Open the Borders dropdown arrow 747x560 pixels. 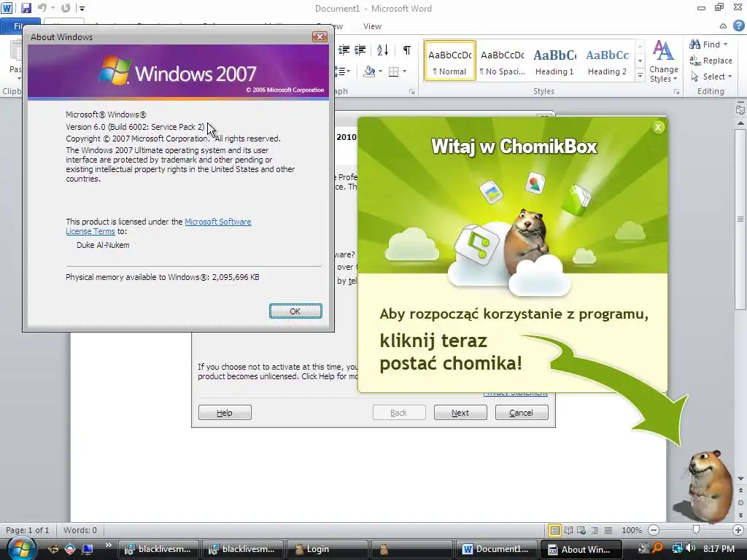pos(404,71)
